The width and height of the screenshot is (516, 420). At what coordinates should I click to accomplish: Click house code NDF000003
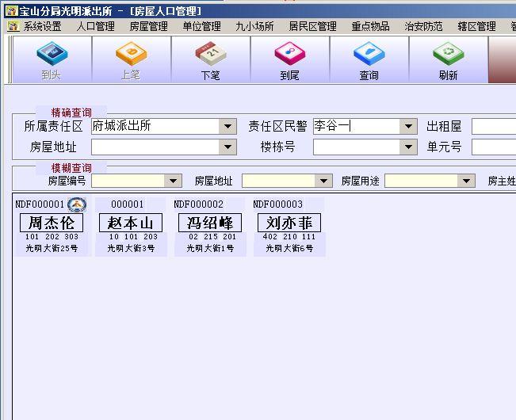coord(277,204)
